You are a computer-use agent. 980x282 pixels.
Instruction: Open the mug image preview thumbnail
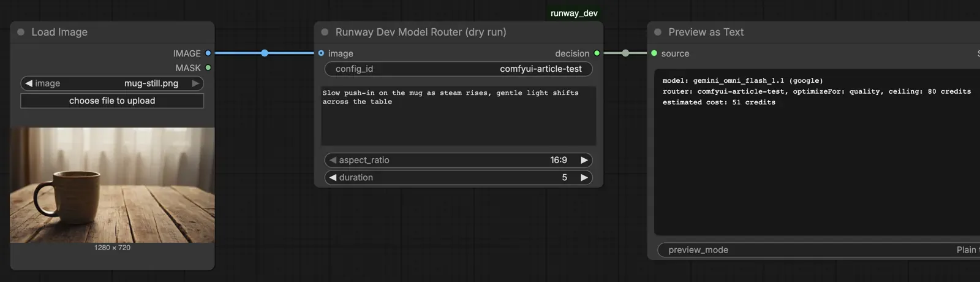112,185
